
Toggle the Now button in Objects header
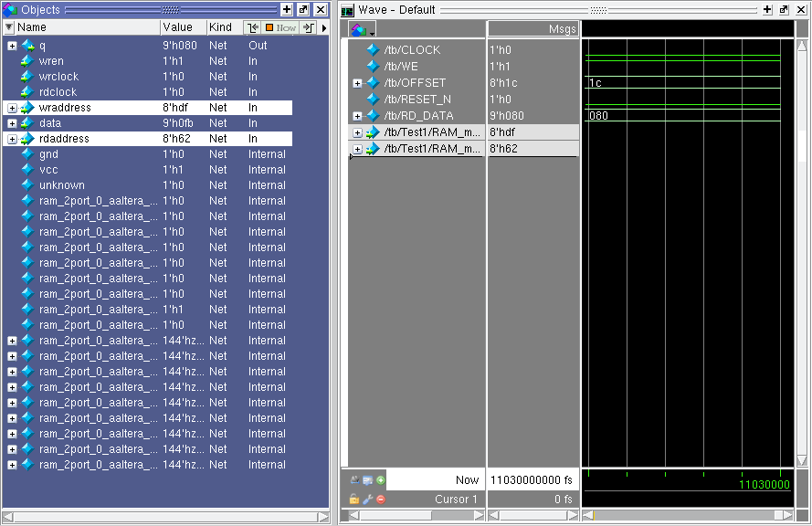click(x=280, y=27)
